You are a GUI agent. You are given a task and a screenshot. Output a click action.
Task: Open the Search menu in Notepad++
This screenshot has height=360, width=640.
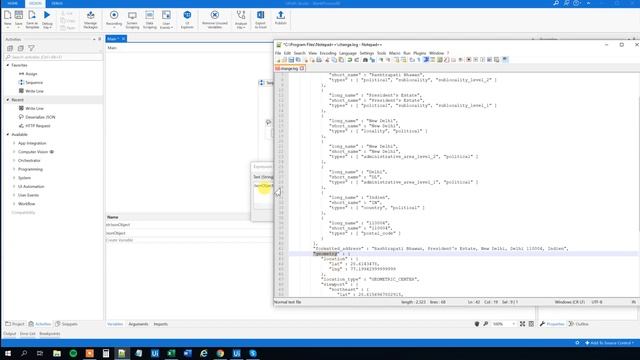tap(299, 53)
